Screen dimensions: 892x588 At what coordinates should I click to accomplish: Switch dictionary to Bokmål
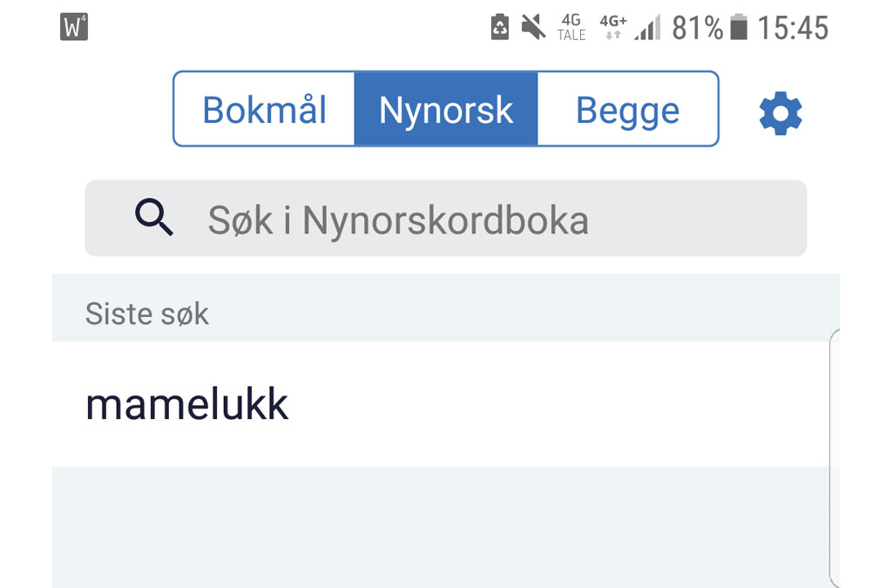(265, 110)
